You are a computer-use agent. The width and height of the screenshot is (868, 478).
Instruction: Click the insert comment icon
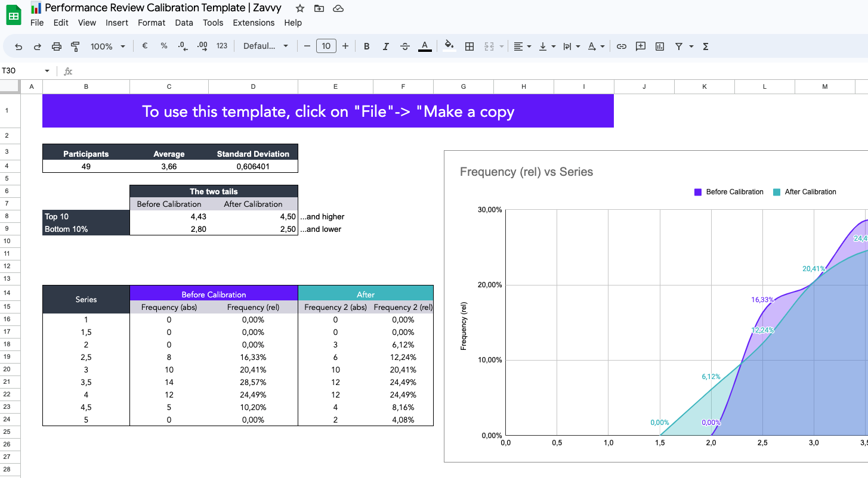coord(641,46)
